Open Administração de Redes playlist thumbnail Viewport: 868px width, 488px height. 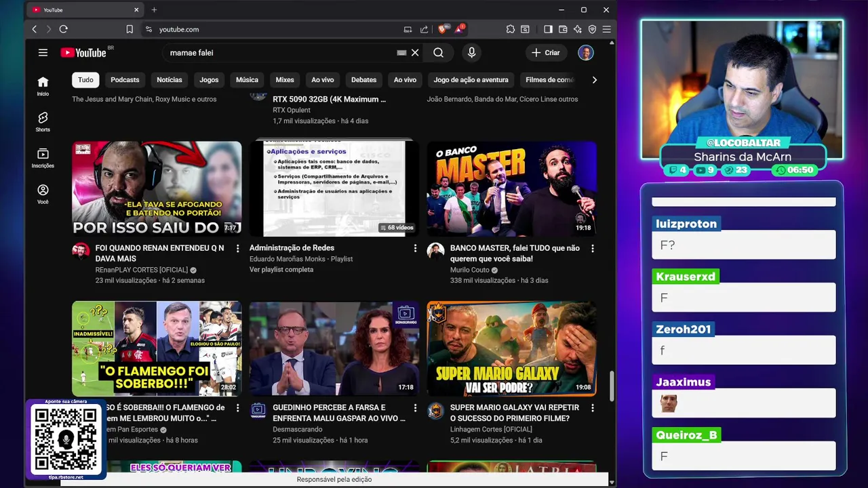tap(334, 188)
